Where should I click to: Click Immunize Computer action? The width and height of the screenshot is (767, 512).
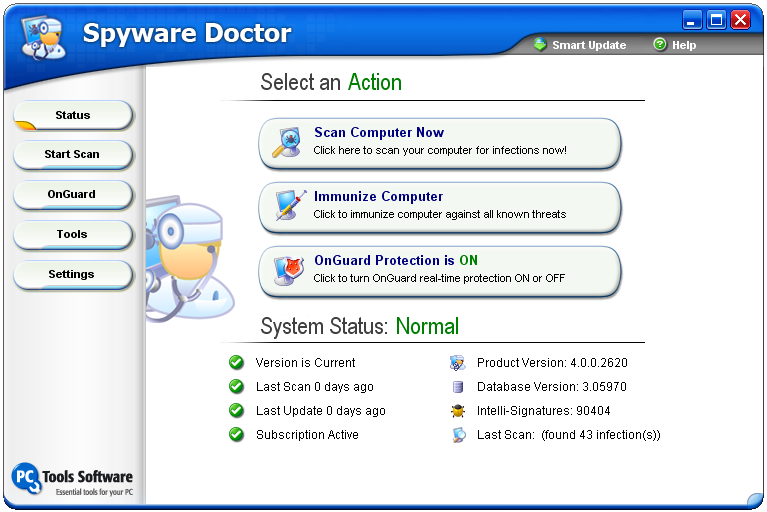[440, 208]
